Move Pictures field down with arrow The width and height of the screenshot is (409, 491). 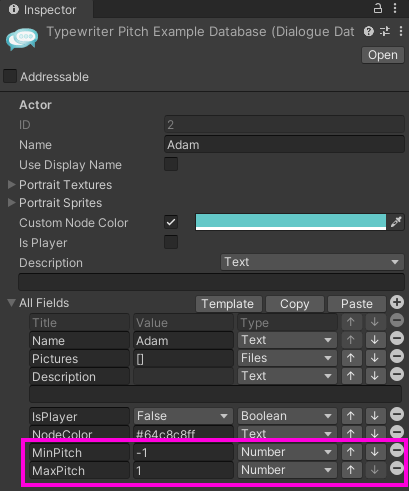375,358
